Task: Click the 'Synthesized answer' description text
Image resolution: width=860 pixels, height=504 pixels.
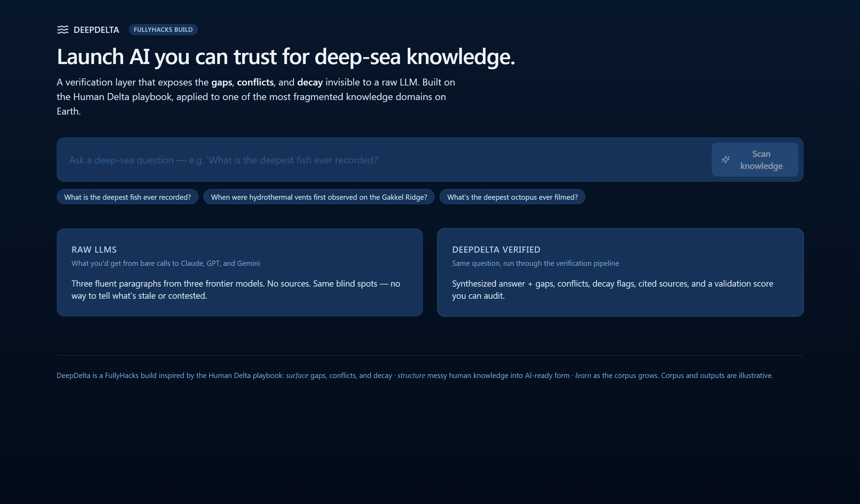Action: pyautogui.click(x=612, y=289)
